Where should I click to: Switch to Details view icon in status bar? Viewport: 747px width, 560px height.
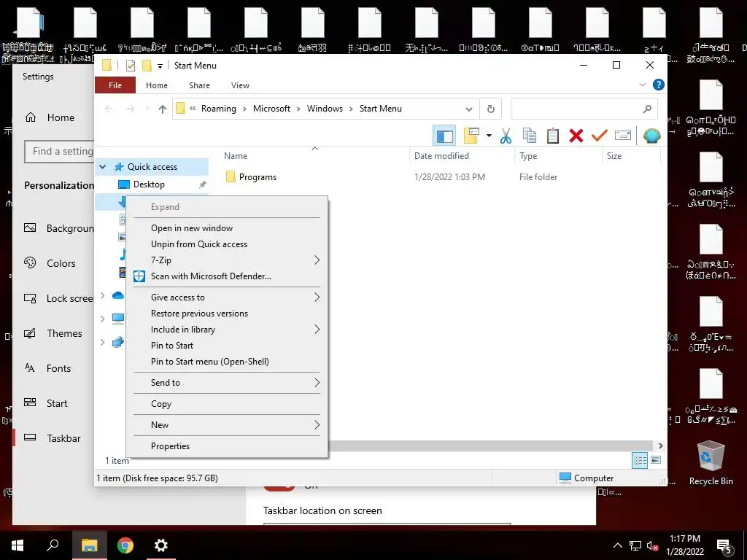[x=640, y=460]
